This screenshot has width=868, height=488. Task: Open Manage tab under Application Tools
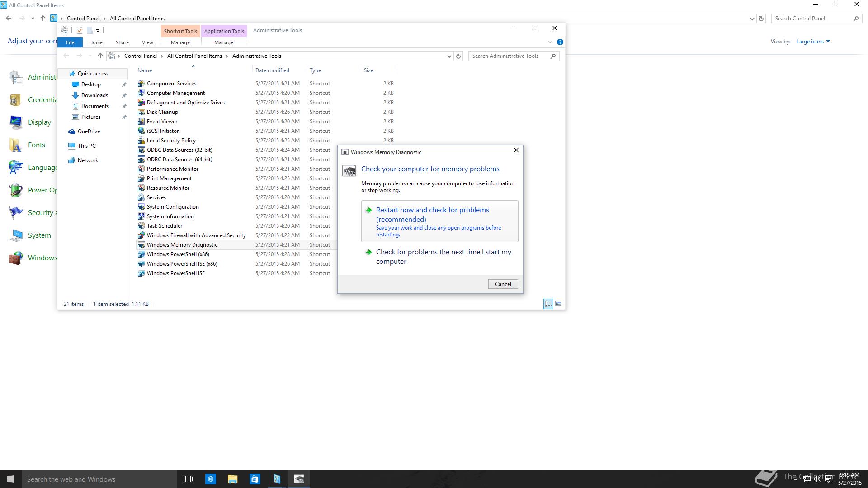224,42
